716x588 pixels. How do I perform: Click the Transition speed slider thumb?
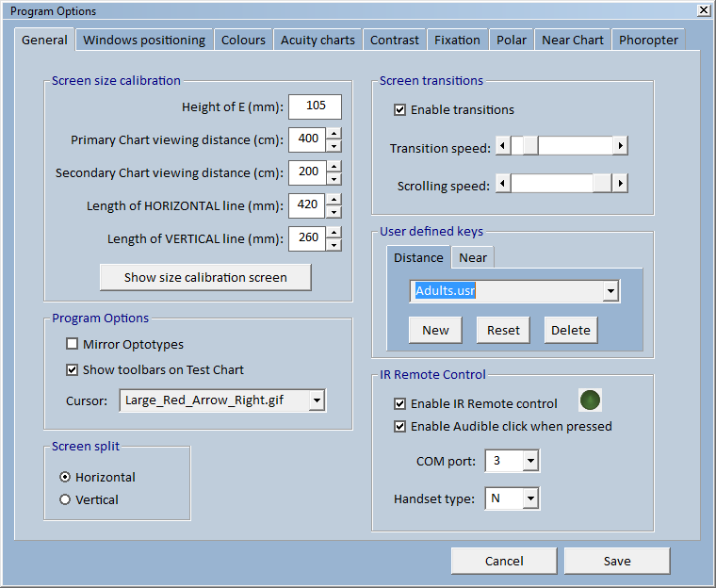[x=530, y=146]
